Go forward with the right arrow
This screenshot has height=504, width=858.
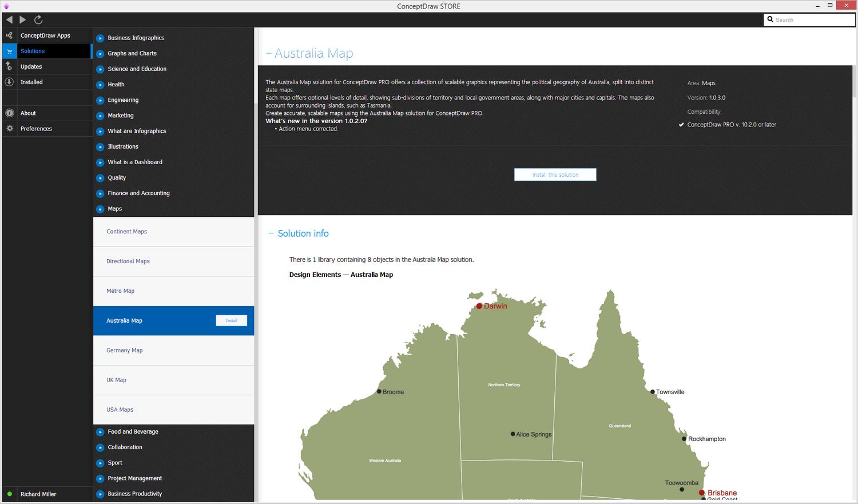click(23, 19)
